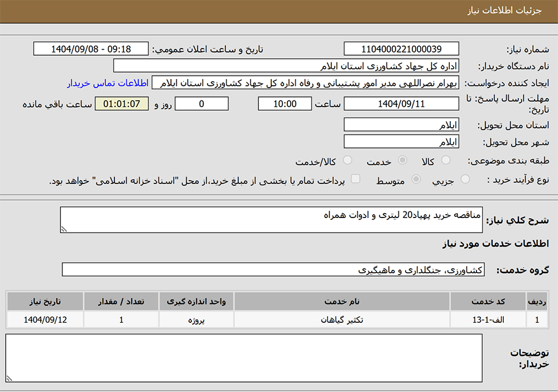Image resolution: width=558 pixels, height=392 pixels.
Task: Click the buyer organization name field
Action: coord(286,66)
